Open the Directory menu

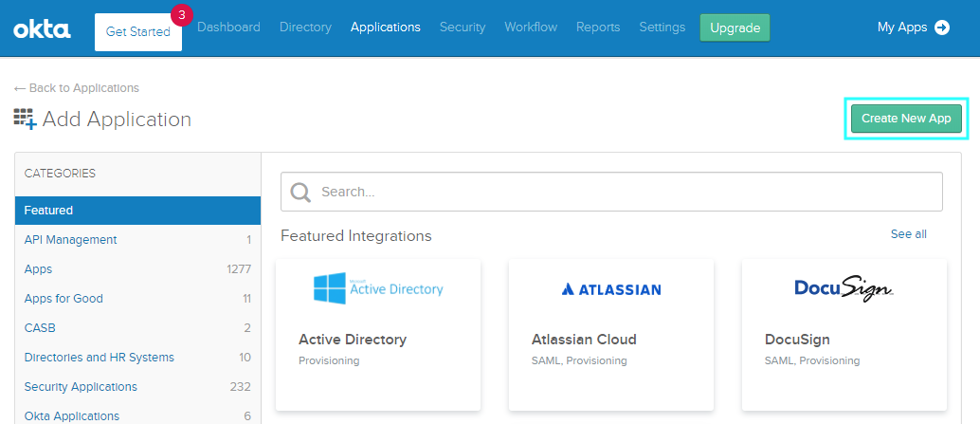(x=305, y=28)
